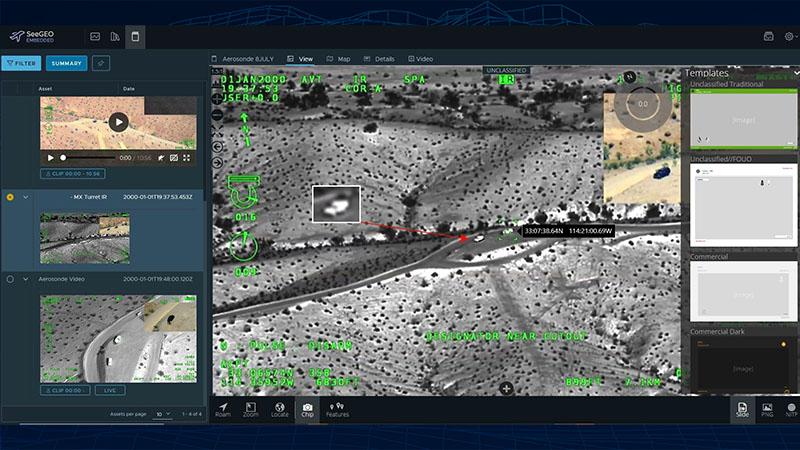Switch to the Video tab
The width and height of the screenshot is (800, 450).
[420, 59]
